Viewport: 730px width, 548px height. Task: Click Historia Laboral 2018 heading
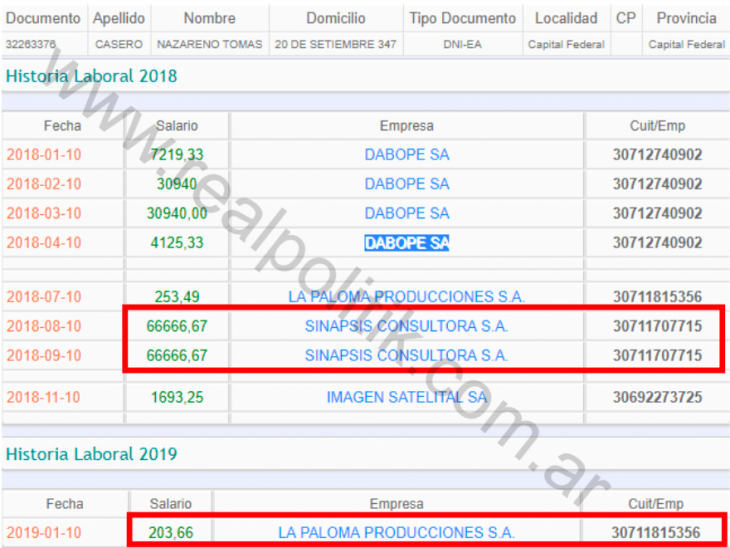(91, 76)
